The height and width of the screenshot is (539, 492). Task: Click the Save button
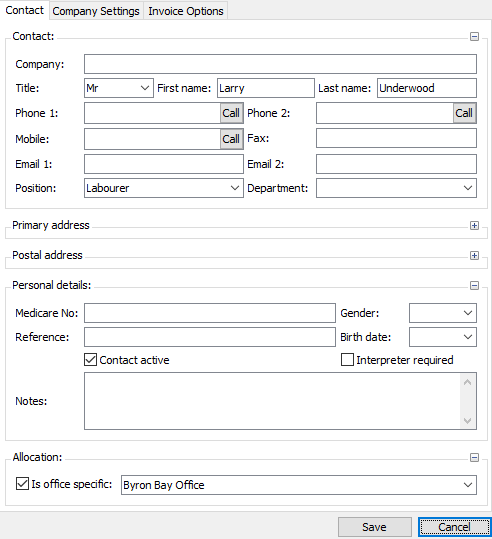374,527
